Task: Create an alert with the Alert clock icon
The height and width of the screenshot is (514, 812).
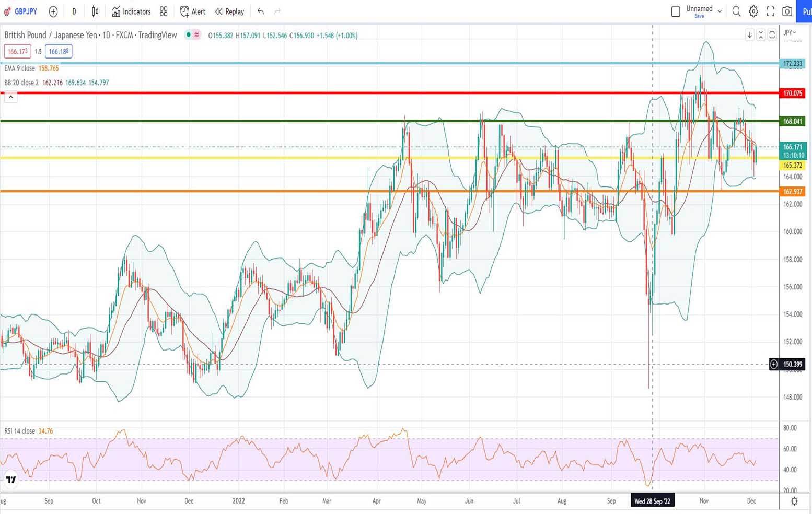Action: point(192,11)
